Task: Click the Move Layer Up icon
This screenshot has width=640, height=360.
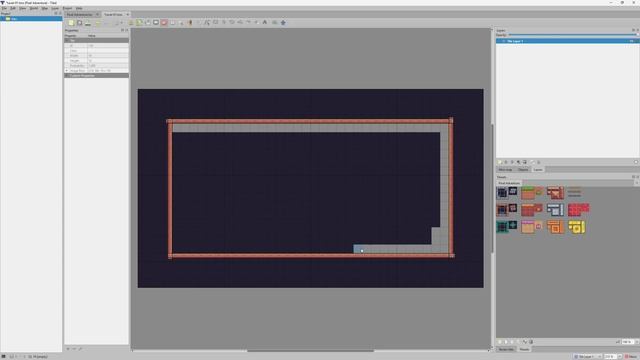Action: click(506, 162)
